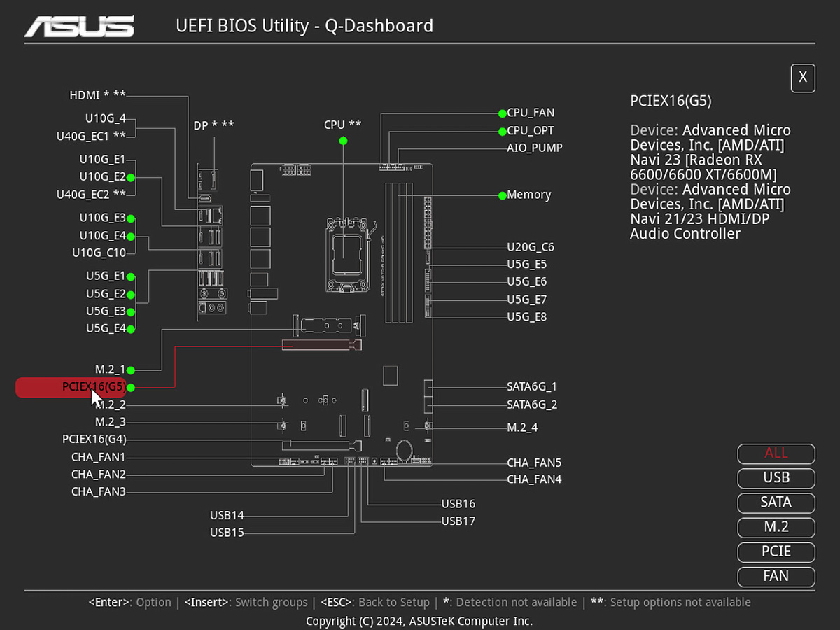Viewport: 840px width, 630px height.
Task: Filter dashboard to FAN headers
Action: tap(776, 577)
